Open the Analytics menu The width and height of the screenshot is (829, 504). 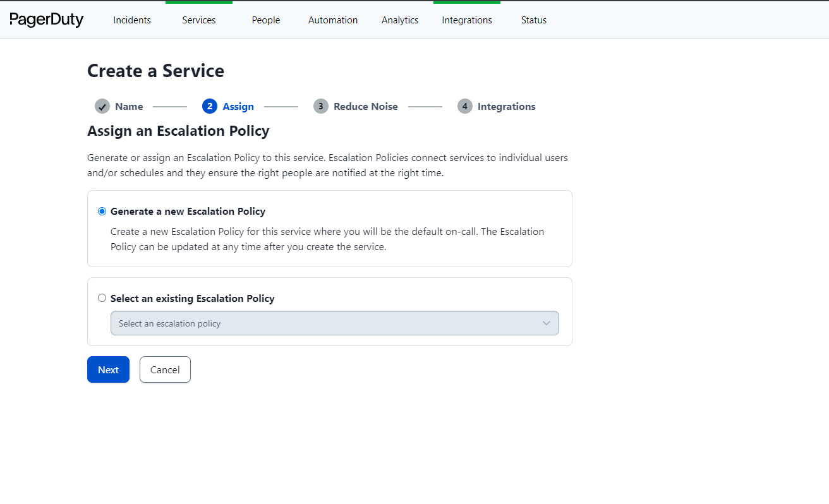point(400,20)
